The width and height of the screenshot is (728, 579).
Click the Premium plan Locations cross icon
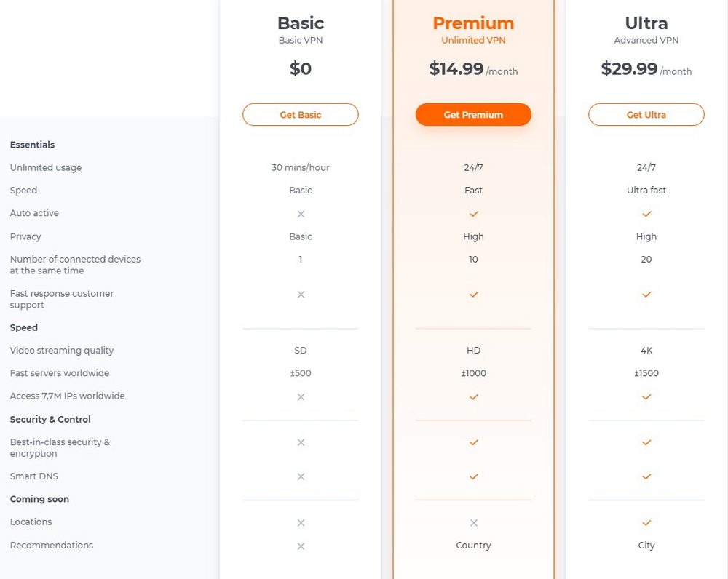[473, 522]
